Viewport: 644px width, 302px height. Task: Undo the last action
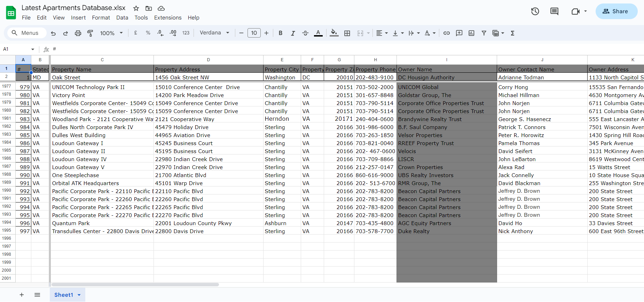point(53,33)
